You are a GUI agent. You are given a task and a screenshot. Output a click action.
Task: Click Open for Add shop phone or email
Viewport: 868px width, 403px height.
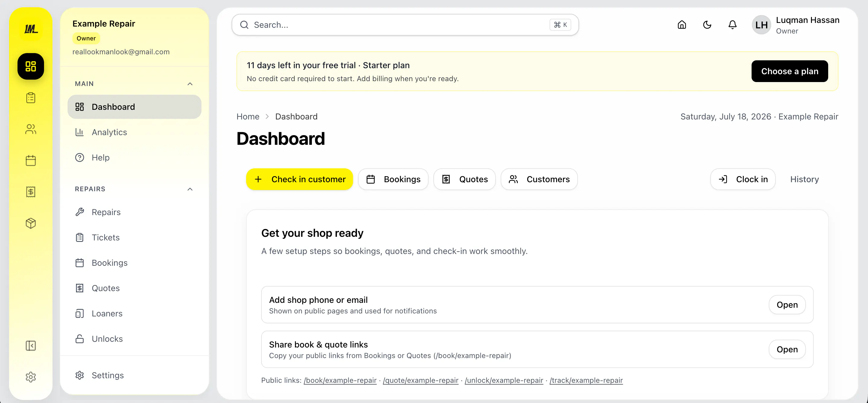787,305
